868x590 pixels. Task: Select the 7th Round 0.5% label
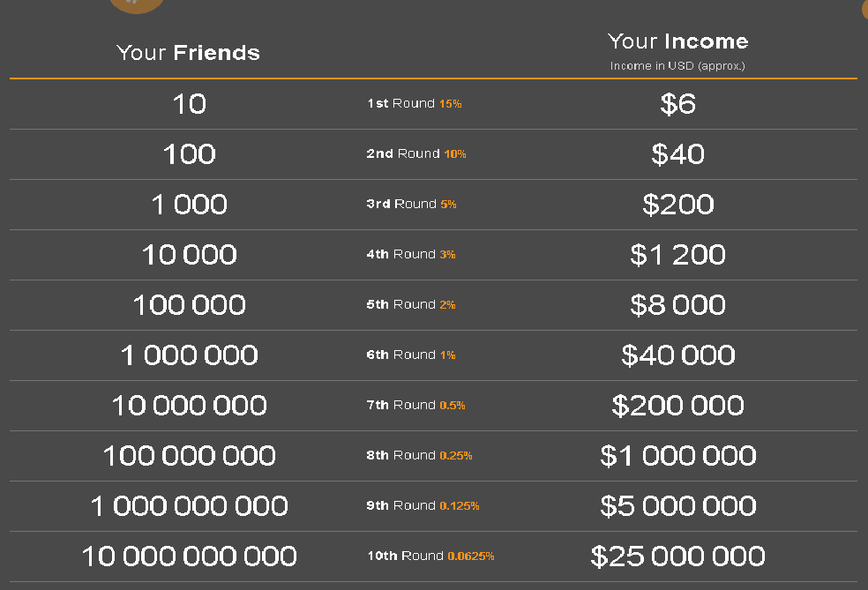point(416,406)
